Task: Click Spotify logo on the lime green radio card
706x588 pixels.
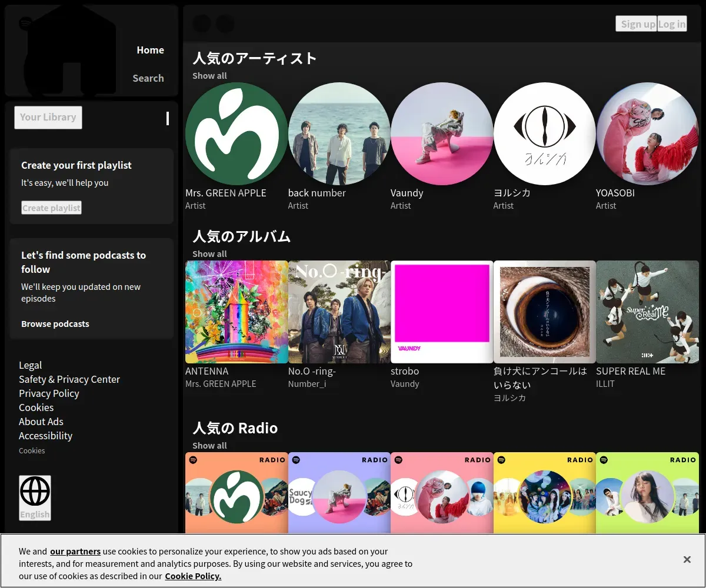Action: 604,460
